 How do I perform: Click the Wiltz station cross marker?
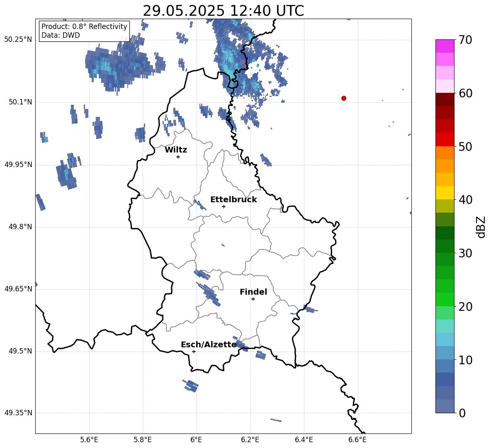click(178, 157)
